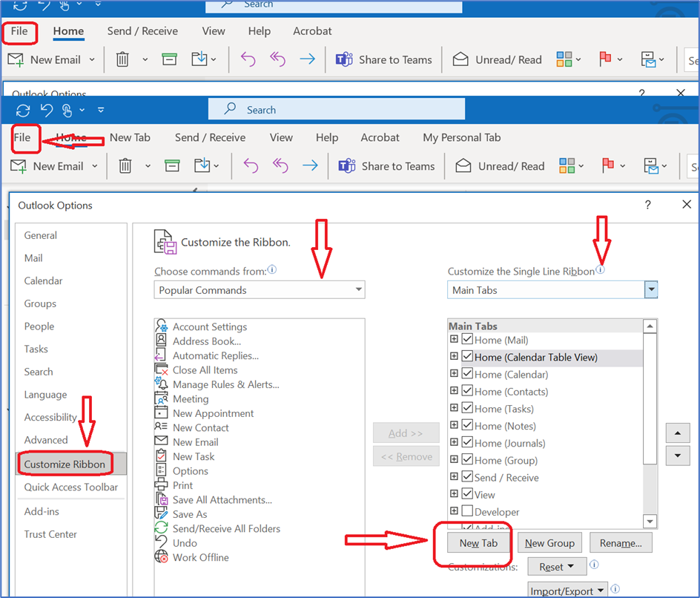Toggle Home (Calendar) checkbox
Screen dimensions: 700x598
pyautogui.click(x=467, y=373)
